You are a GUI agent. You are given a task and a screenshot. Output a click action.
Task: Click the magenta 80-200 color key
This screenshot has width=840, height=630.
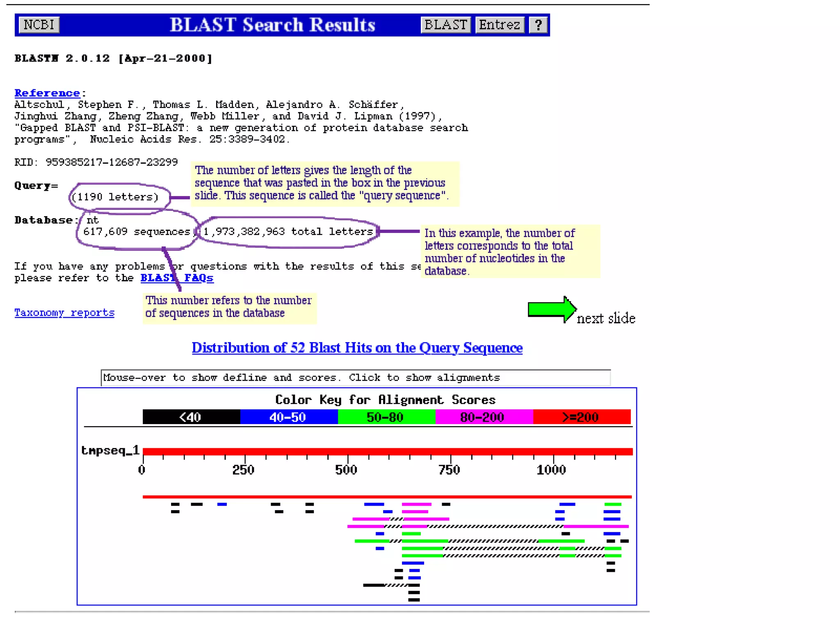click(x=484, y=417)
